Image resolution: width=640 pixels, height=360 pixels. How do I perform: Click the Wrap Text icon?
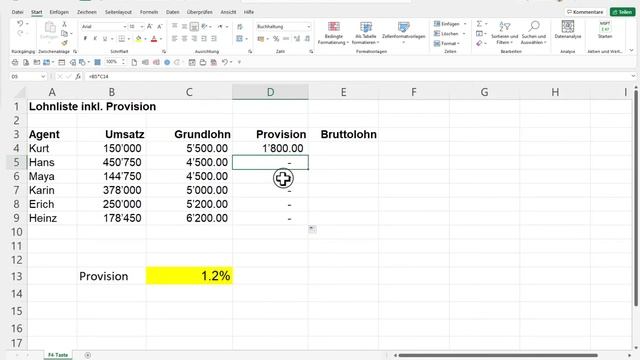coord(240,27)
